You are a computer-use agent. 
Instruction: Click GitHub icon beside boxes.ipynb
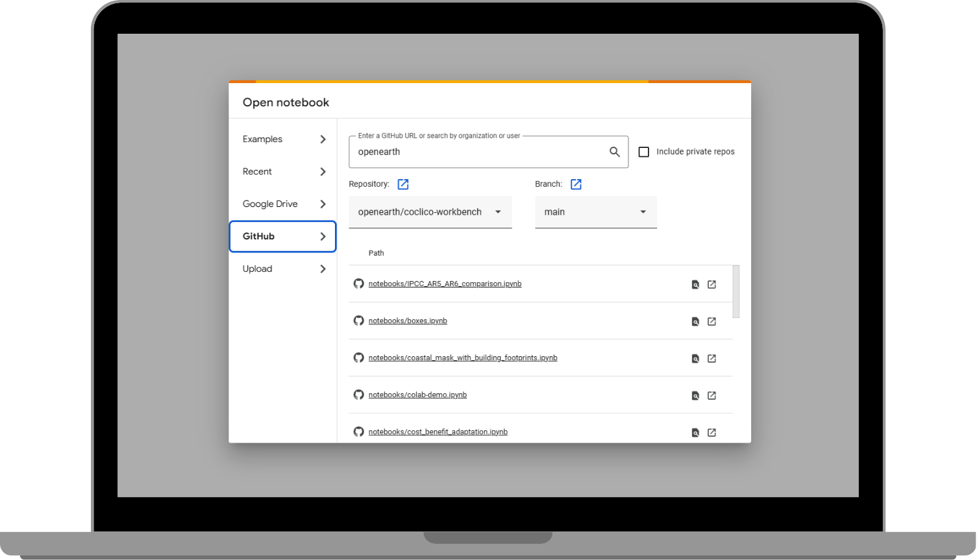pos(358,321)
